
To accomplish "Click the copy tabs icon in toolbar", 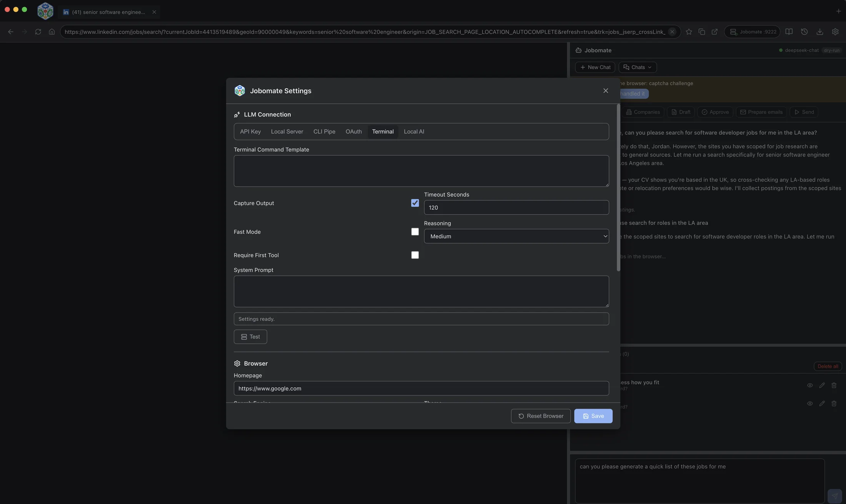I will 702,32.
